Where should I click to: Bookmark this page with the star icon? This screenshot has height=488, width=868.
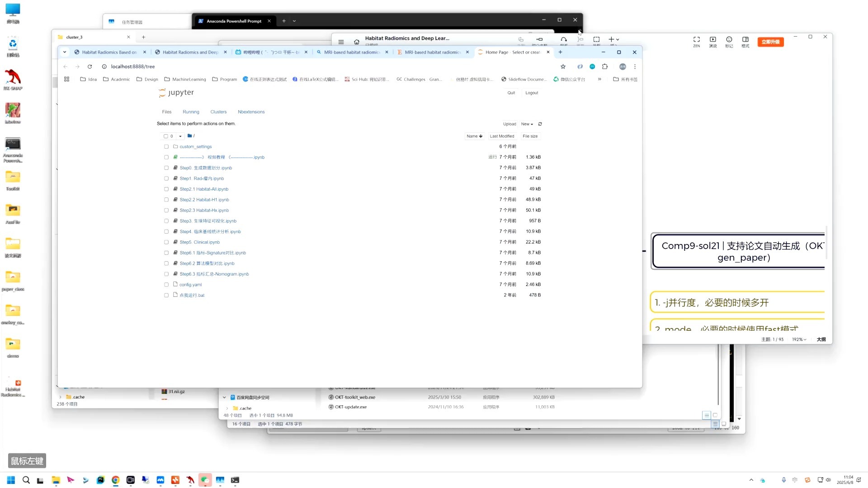pos(563,66)
